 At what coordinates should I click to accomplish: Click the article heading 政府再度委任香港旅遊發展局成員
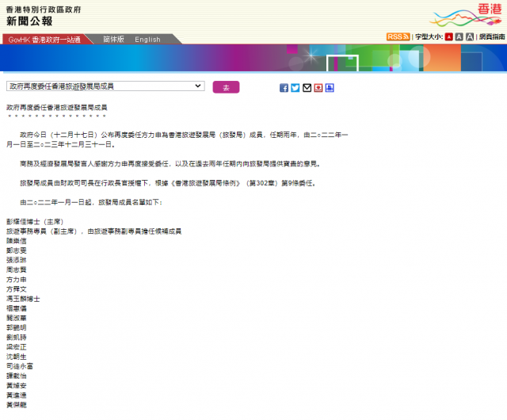pos(56,106)
